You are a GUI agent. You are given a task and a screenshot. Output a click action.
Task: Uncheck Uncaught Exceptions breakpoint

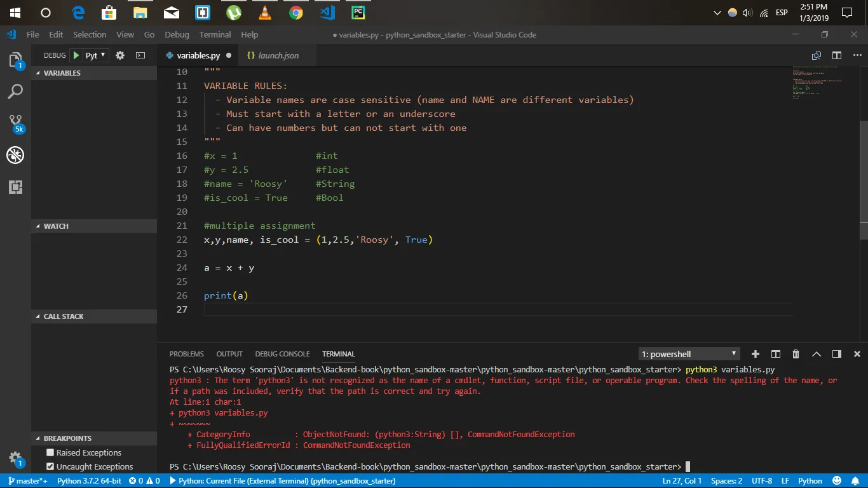50,466
